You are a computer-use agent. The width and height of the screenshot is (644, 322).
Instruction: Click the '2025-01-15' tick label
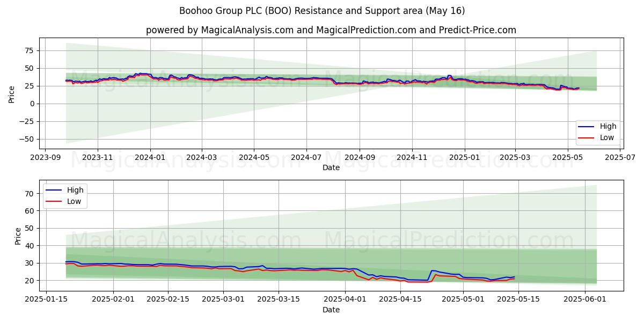46,299
